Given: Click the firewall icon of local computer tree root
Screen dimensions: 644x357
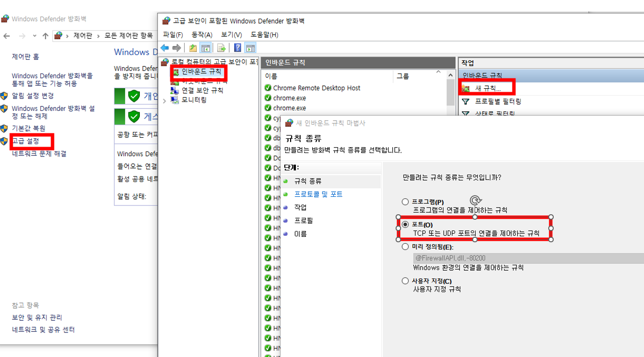Looking at the screenshot, I should pos(166,62).
